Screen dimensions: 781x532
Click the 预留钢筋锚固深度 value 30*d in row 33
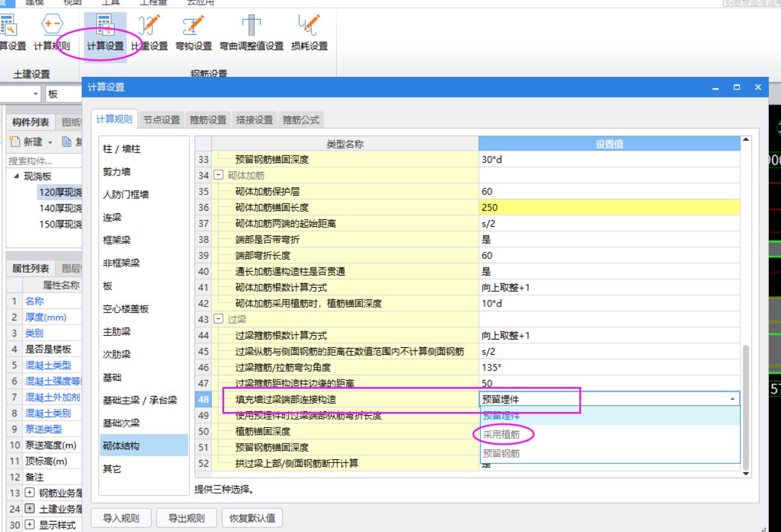pyautogui.click(x=610, y=160)
